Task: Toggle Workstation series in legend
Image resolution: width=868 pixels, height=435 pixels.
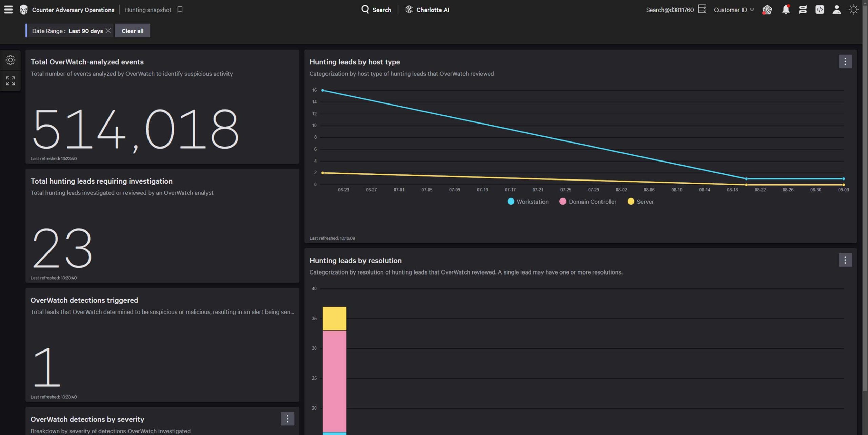Action: point(528,202)
